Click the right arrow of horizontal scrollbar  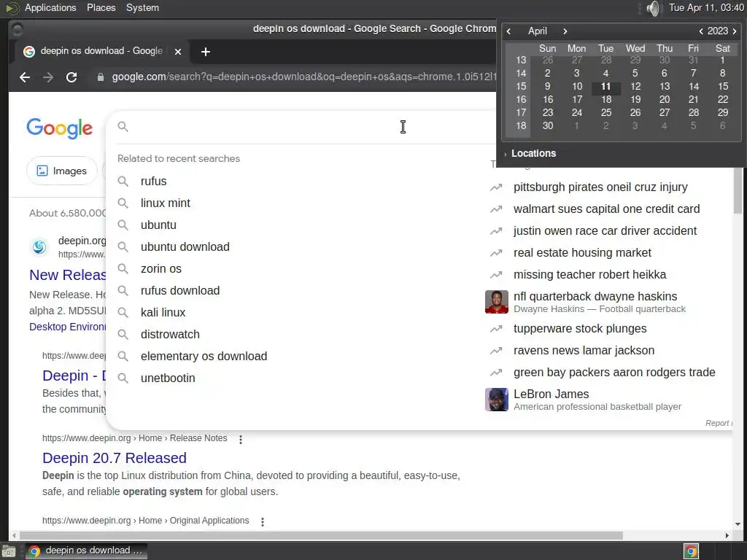point(727,536)
